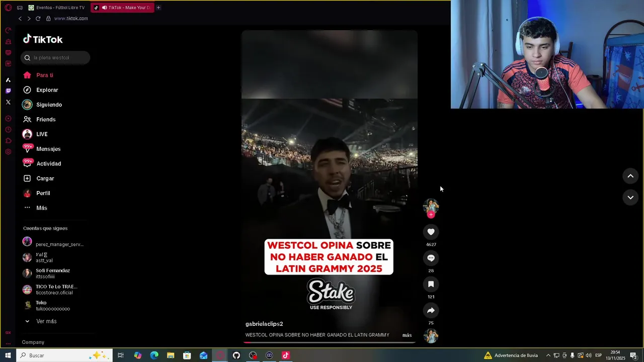Open File Explorer from taskbar
644x362 pixels.
pyautogui.click(x=171, y=355)
